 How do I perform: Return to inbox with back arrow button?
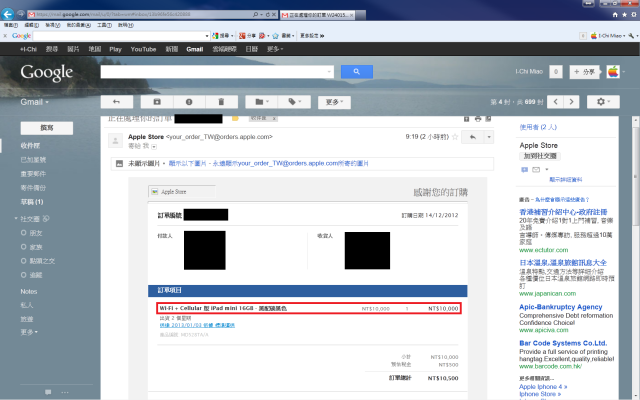tap(117, 102)
